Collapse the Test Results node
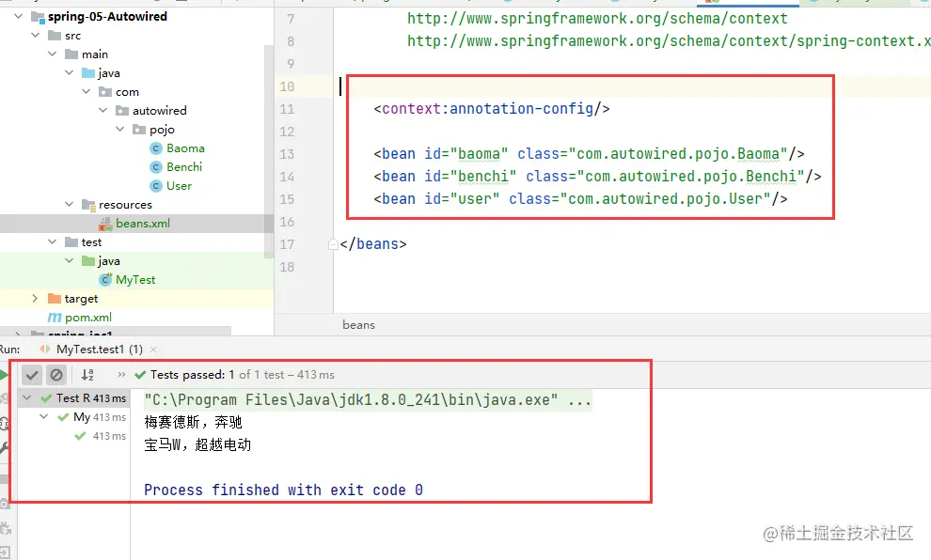 [x=27, y=398]
